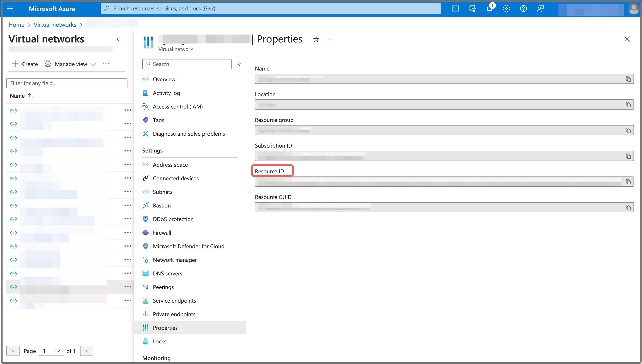Image resolution: width=642 pixels, height=364 pixels.
Task: Open the portal settings gear
Action: pos(506,8)
